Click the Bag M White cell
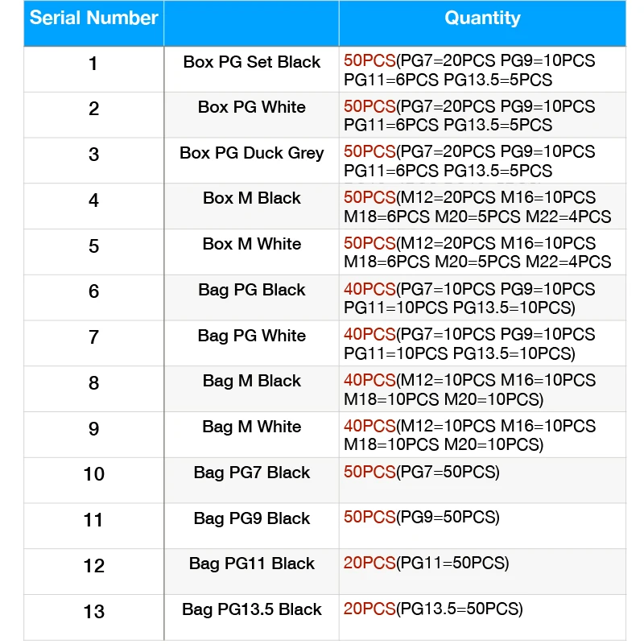Image resolution: width=644 pixels, height=644 pixels. pyautogui.click(x=251, y=427)
